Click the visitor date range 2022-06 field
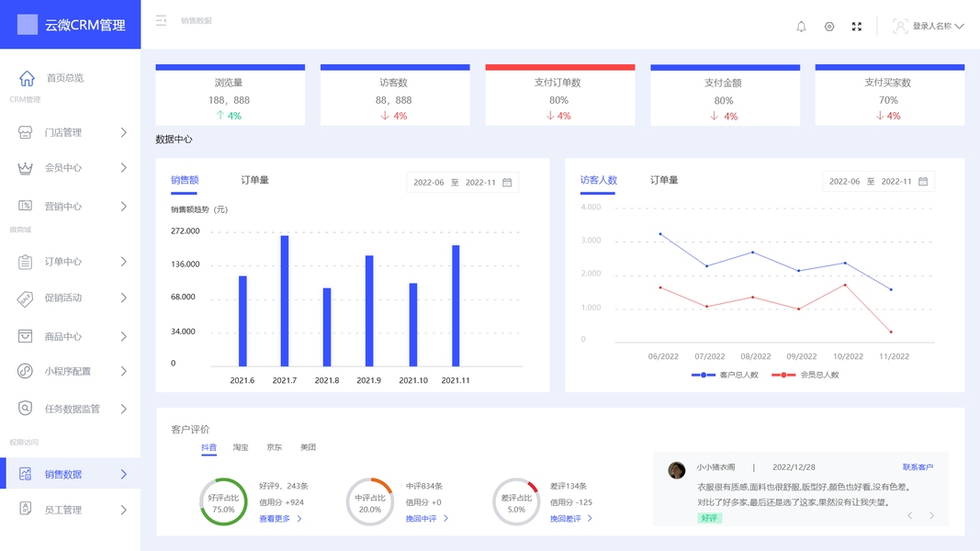The height and width of the screenshot is (551, 980). coord(844,181)
